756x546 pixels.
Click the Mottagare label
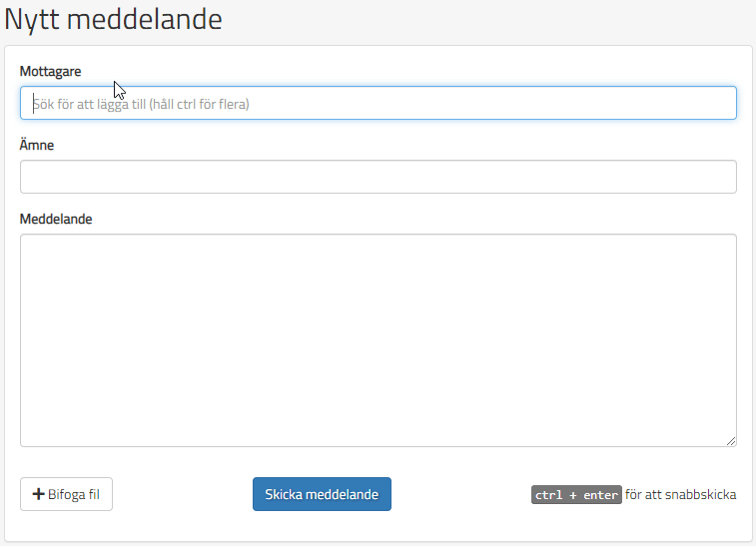point(50,71)
